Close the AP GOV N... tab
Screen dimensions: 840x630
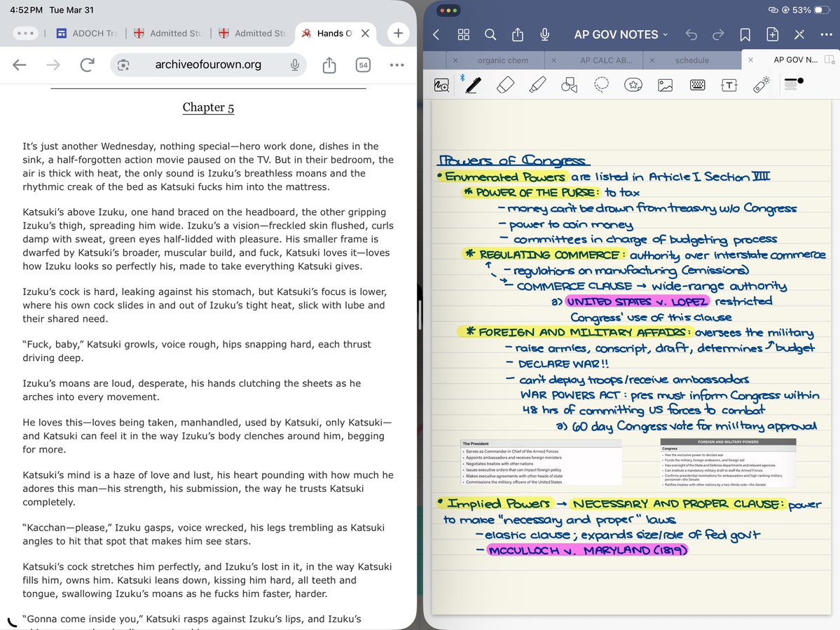point(750,60)
